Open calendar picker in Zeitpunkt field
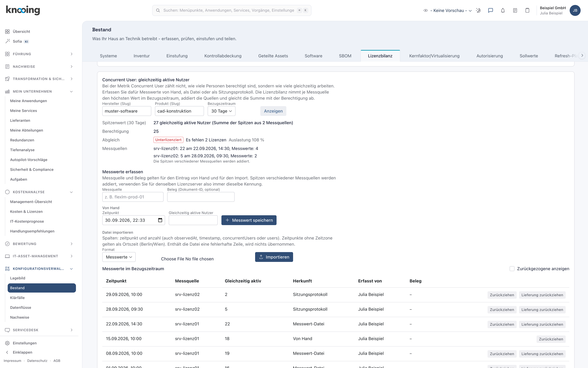Screen dimensions: 588x368 (x=160, y=220)
